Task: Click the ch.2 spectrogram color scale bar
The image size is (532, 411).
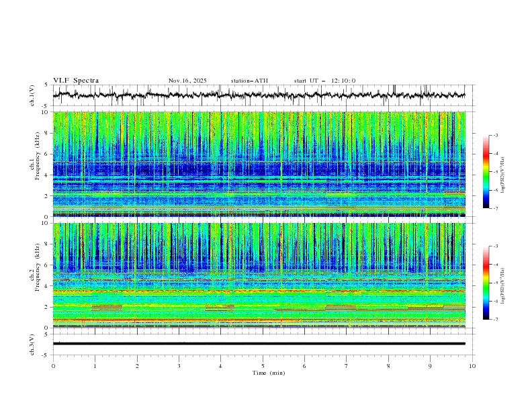Action: pyautogui.click(x=486, y=283)
